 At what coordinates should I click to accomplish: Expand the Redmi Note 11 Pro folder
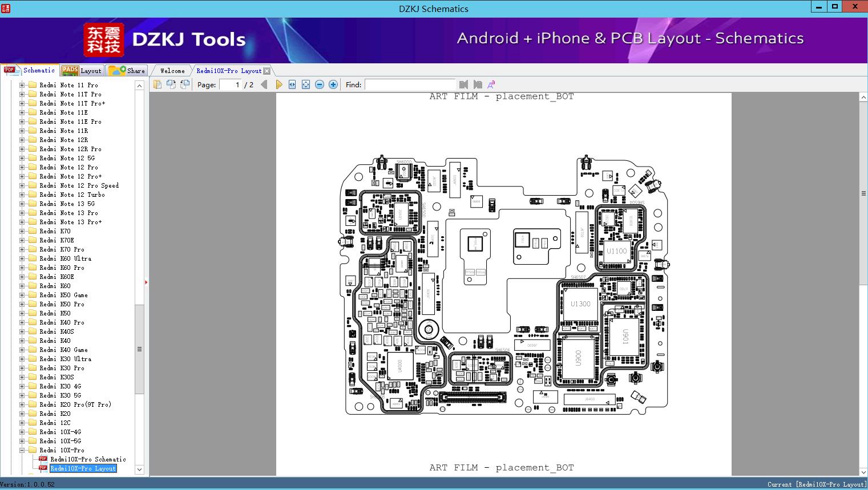coord(22,85)
